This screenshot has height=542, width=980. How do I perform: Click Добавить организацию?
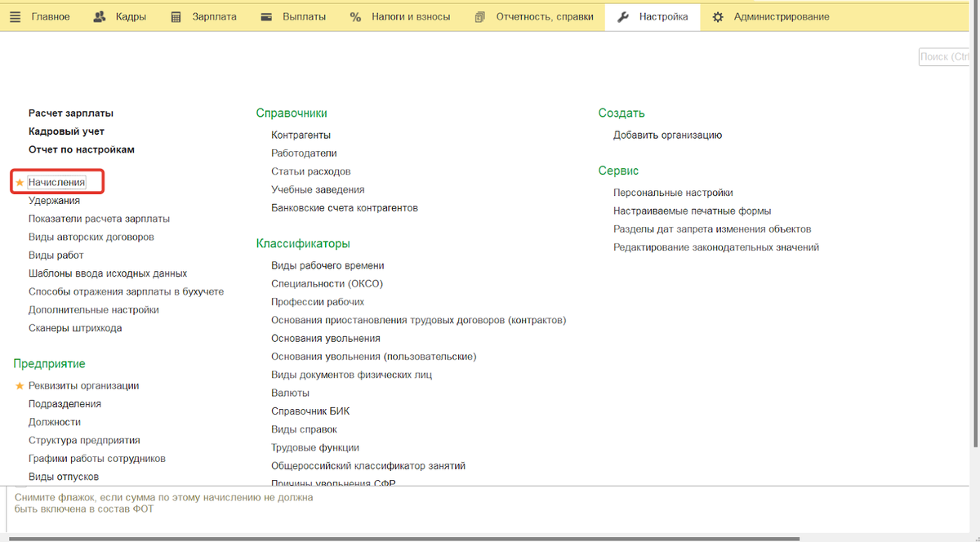click(668, 135)
